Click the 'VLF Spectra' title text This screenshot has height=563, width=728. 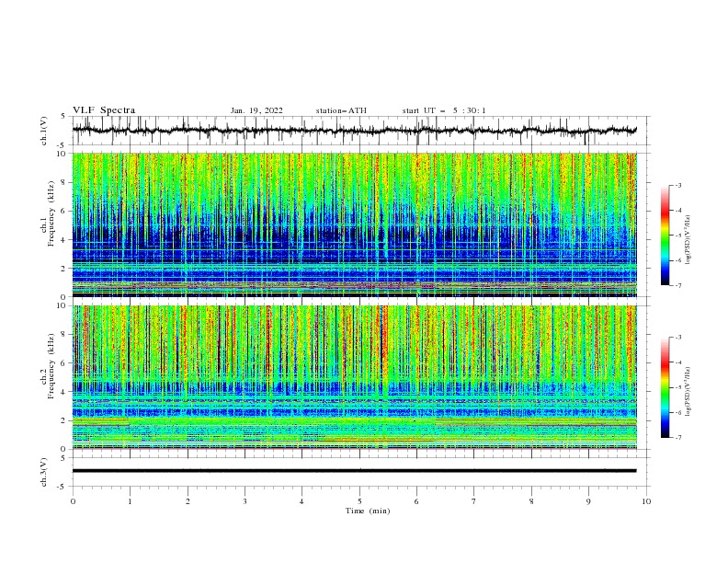104,110
